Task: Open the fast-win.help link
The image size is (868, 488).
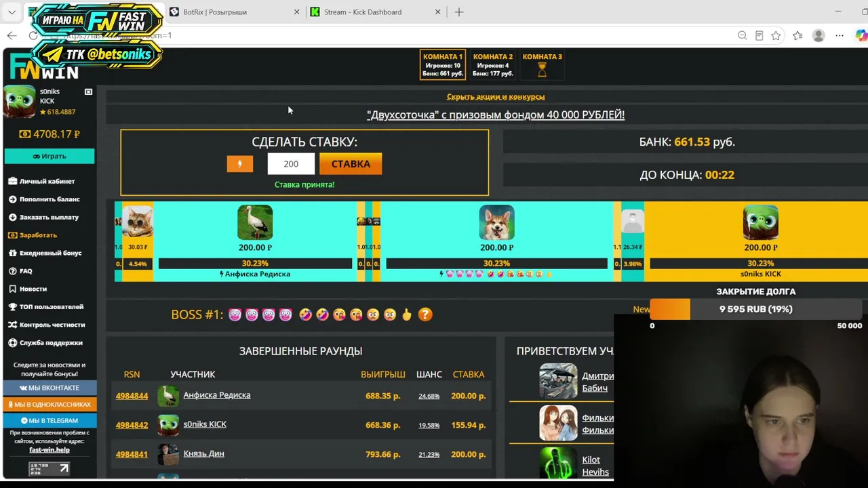Action: (50, 450)
